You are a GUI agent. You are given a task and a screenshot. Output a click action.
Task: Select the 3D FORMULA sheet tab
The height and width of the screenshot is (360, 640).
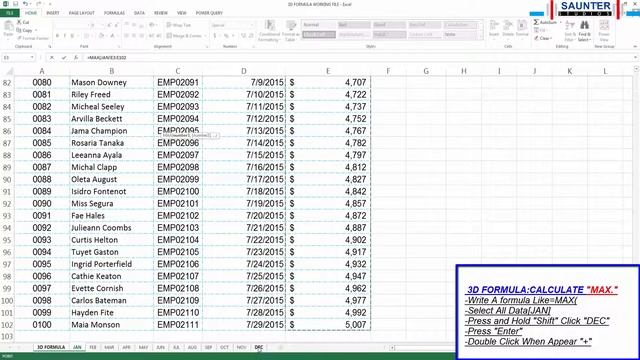[51, 347]
